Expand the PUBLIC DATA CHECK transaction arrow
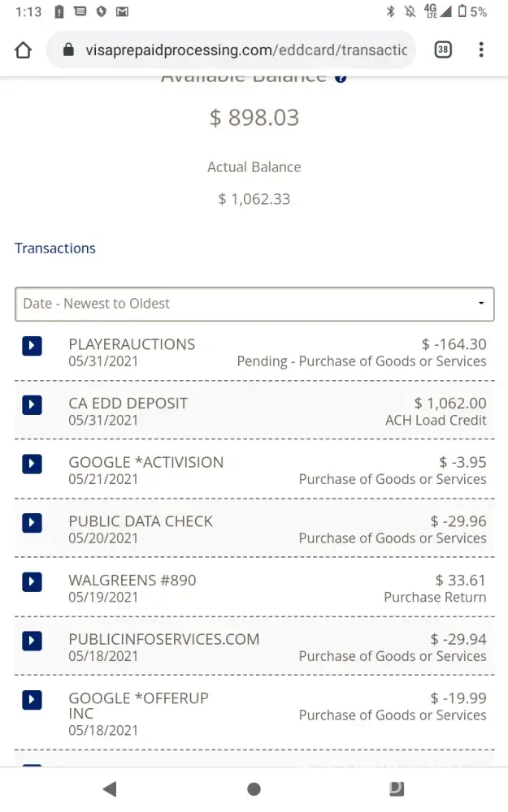Viewport: 508px width, 812px height. [32, 522]
